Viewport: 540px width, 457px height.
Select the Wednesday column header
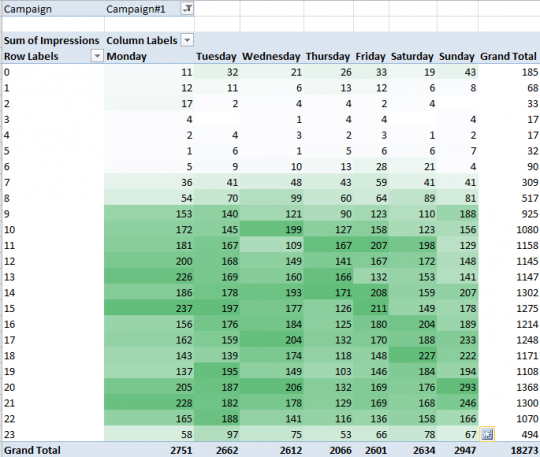click(x=271, y=56)
